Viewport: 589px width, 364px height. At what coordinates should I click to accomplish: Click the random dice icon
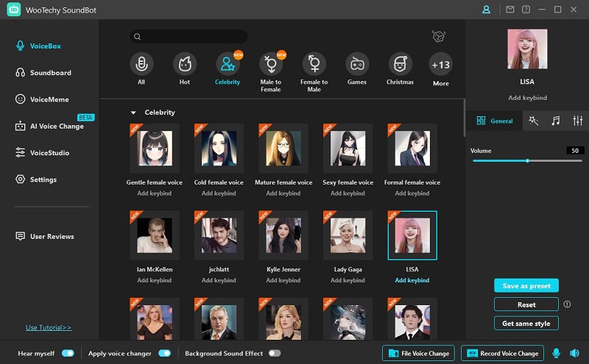coord(439,37)
